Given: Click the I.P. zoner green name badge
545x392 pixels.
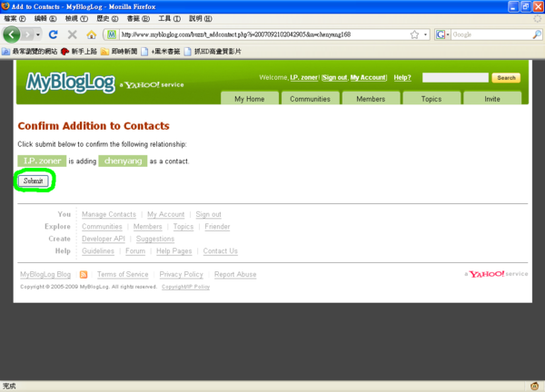Looking at the screenshot, I should point(42,161).
